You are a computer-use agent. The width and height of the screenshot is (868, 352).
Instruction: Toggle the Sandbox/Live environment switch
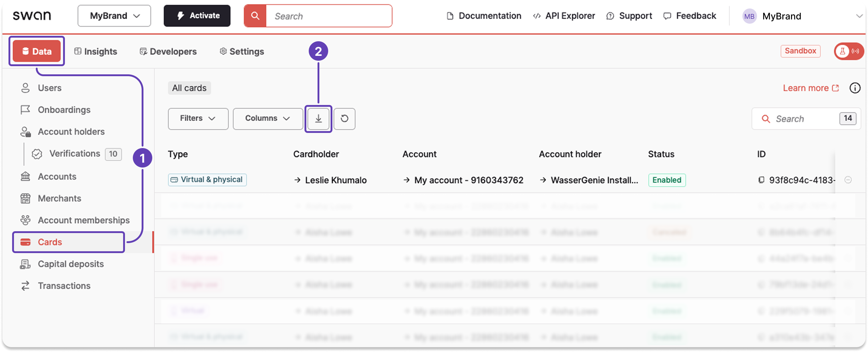point(849,51)
